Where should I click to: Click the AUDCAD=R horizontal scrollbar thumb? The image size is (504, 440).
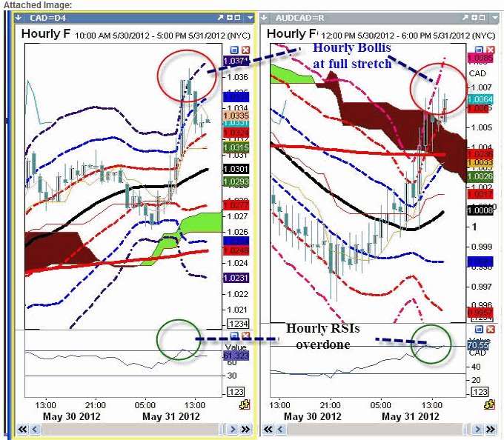(467, 429)
